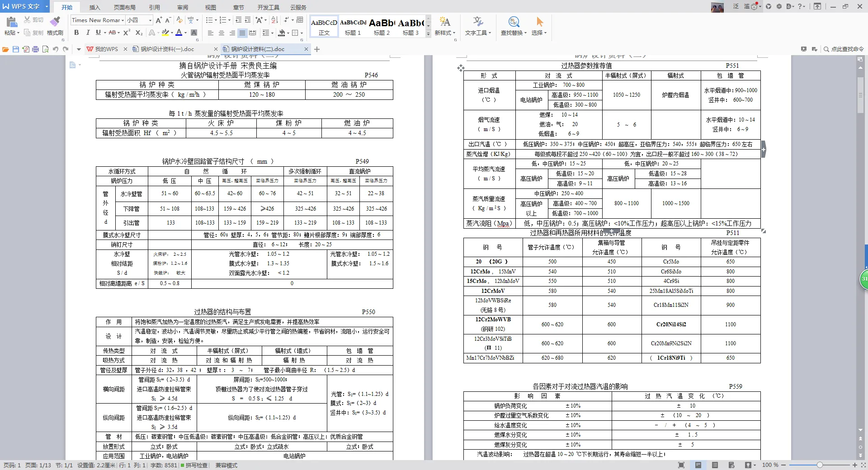Click the undo arrow icon

pos(56,49)
